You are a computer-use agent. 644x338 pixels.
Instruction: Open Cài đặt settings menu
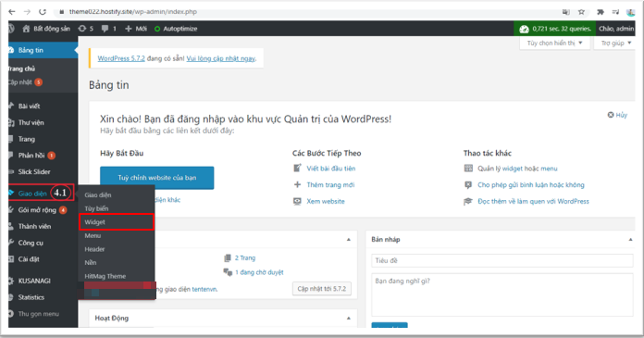click(43, 259)
